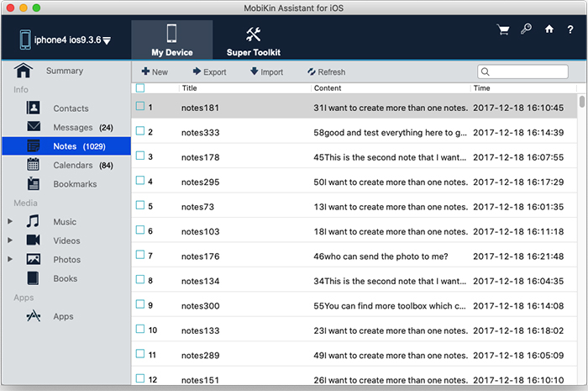Open Summary in the sidebar
The image size is (588, 391).
(65, 71)
